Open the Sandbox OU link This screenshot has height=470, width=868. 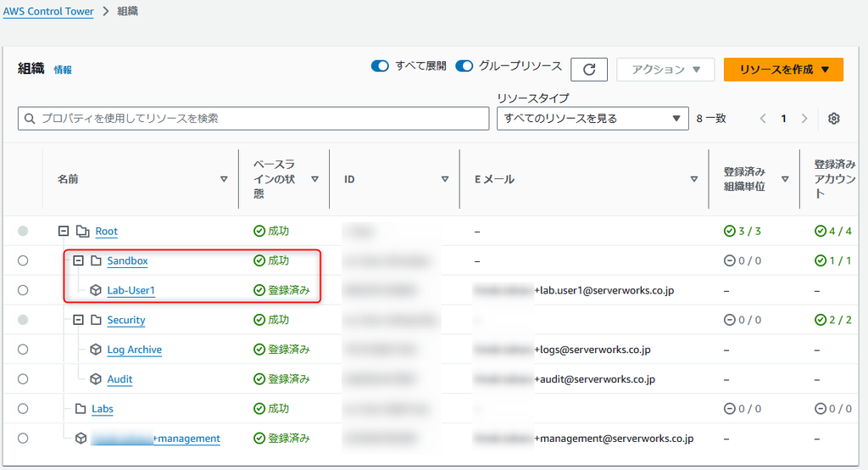[x=127, y=260]
